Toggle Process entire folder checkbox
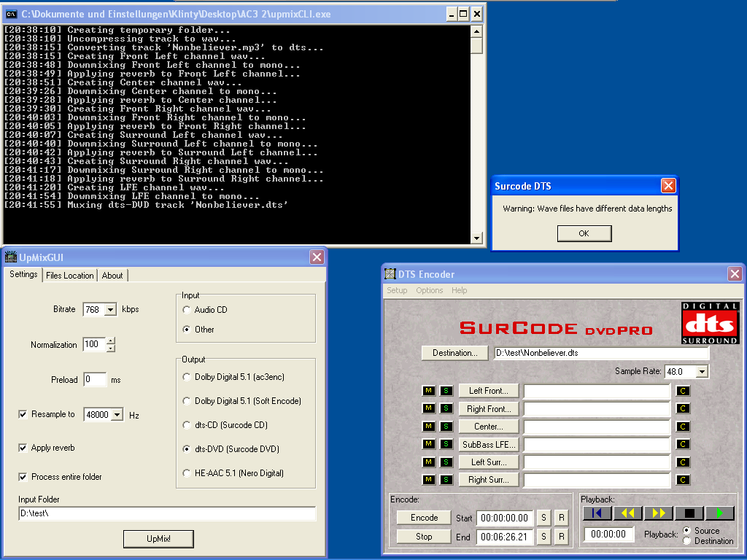Image resolution: width=747 pixels, height=560 pixels. (x=23, y=477)
